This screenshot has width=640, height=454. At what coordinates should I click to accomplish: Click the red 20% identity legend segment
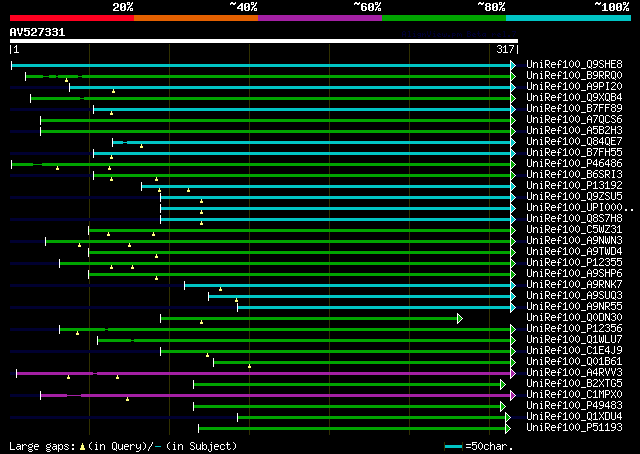(72, 18)
